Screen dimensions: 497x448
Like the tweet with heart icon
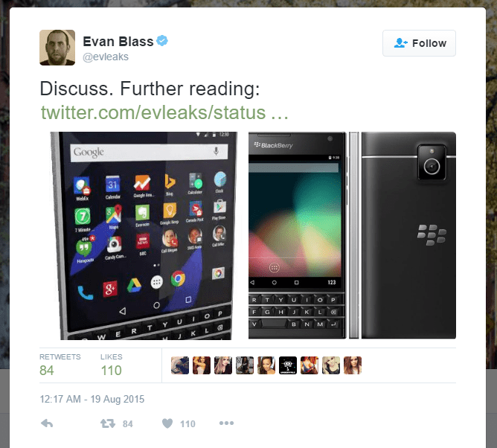point(167,423)
